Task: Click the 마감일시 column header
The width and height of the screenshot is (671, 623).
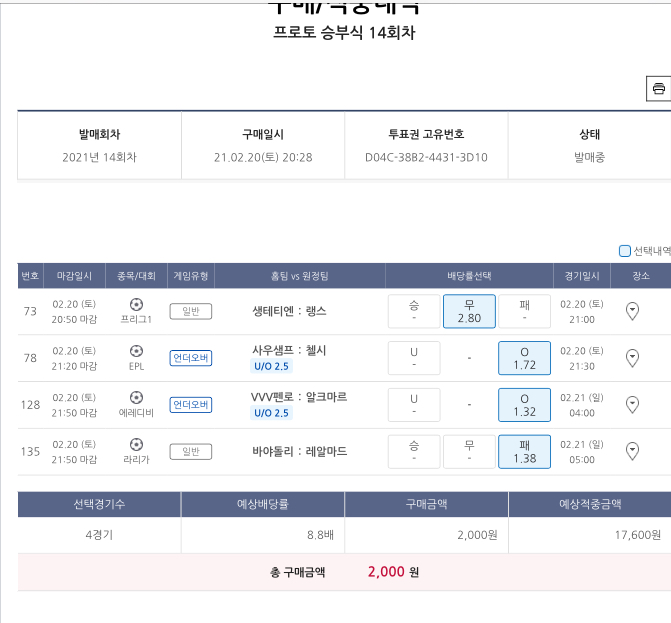Action: pos(73,275)
